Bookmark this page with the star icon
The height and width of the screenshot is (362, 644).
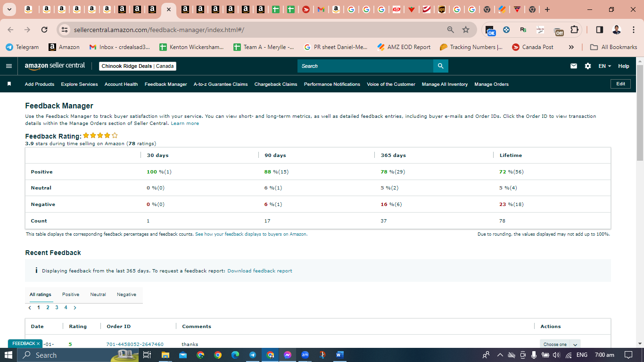coord(466,30)
